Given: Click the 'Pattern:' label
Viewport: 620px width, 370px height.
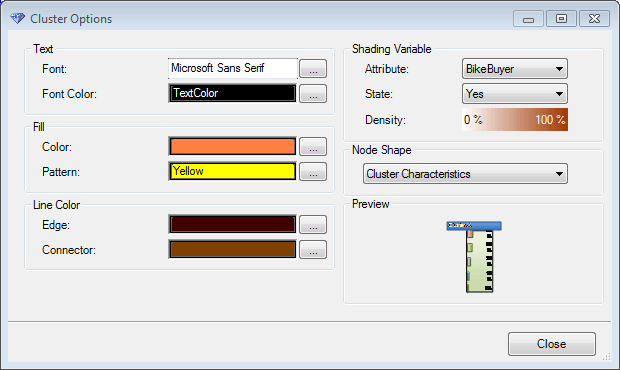Looking at the screenshot, I should [61, 172].
